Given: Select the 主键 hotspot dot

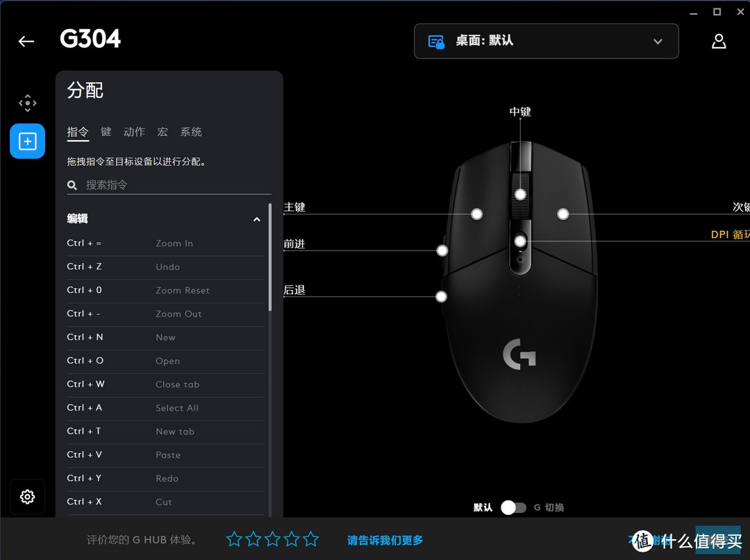Looking at the screenshot, I should tap(477, 214).
